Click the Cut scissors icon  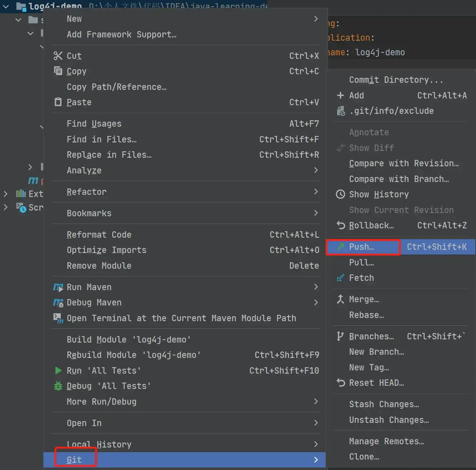(58, 56)
